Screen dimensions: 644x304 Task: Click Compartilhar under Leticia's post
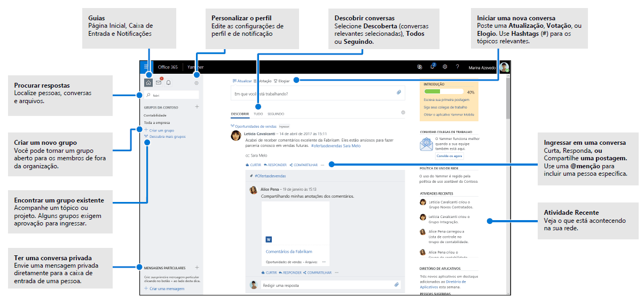click(303, 165)
